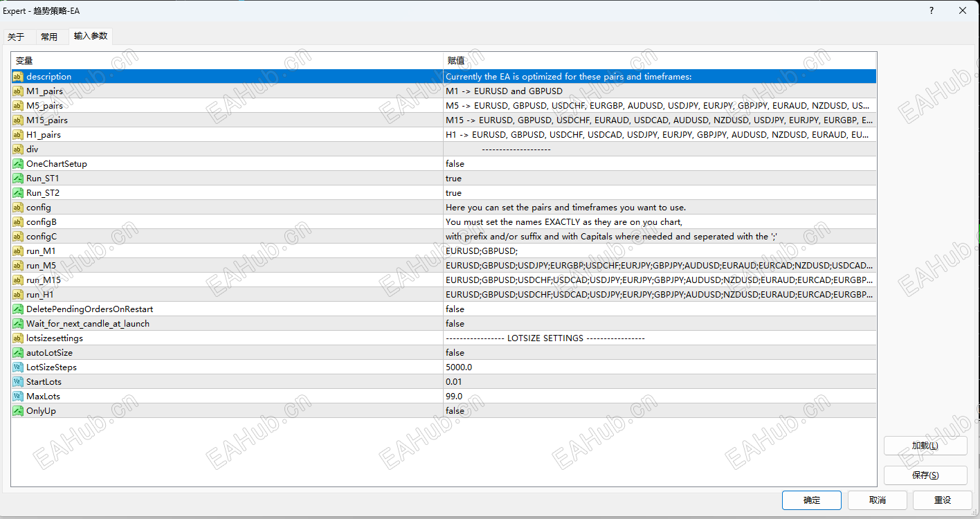Click the string icon beside M15_pairs
The height and width of the screenshot is (519, 980).
coord(18,120)
